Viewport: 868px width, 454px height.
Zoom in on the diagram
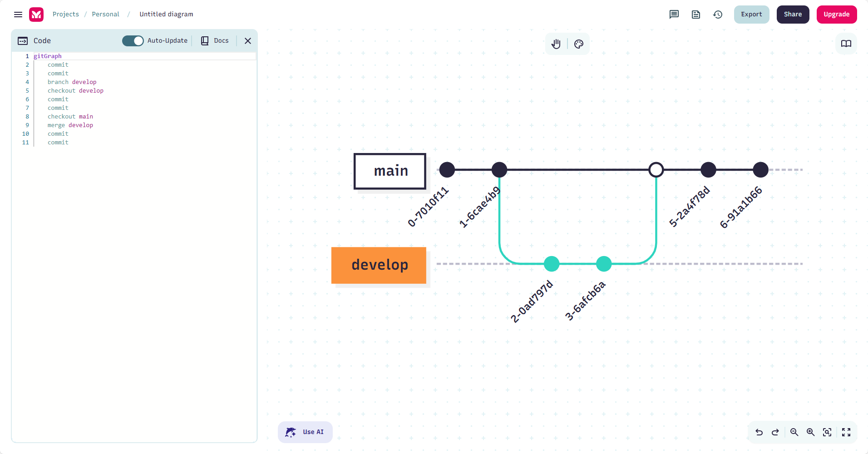point(810,432)
